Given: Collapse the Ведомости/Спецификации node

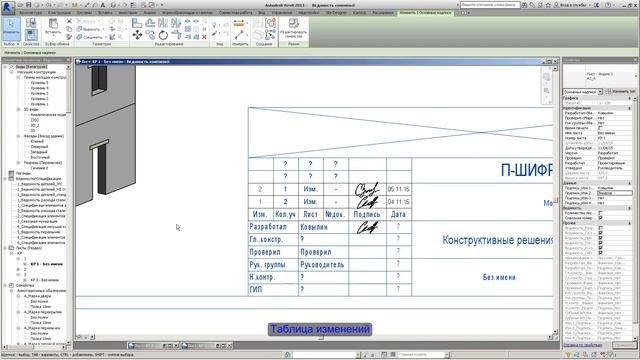Looking at the screenshot, I should (x=5, y=179).
